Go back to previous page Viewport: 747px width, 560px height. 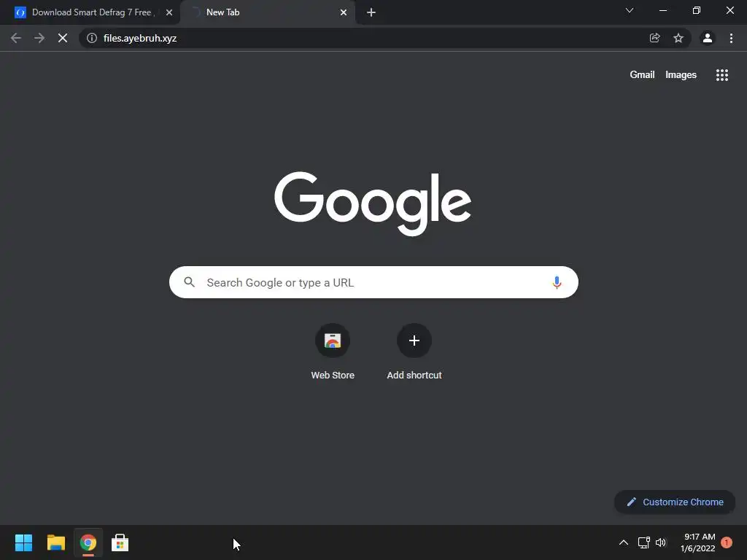pos(16,38)
